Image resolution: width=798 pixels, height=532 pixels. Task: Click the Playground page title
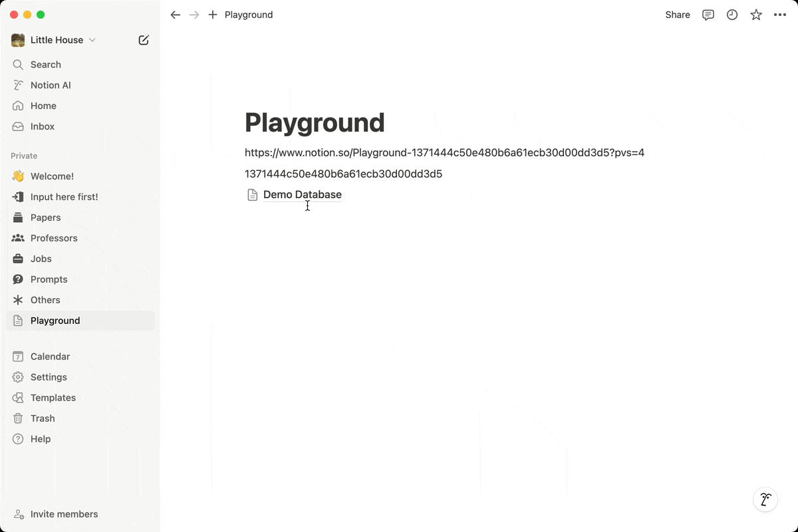tap(315, 122)
